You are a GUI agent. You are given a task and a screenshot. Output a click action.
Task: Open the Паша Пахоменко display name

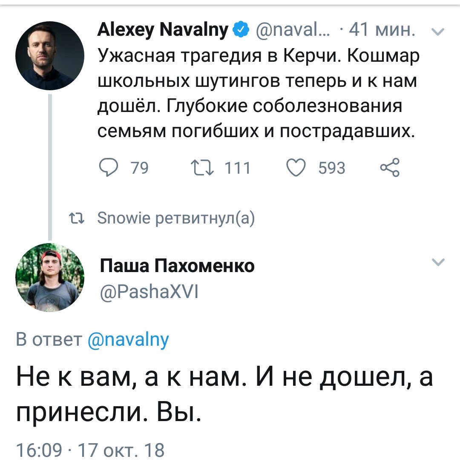pyautogui.click(x=177, y=266)
